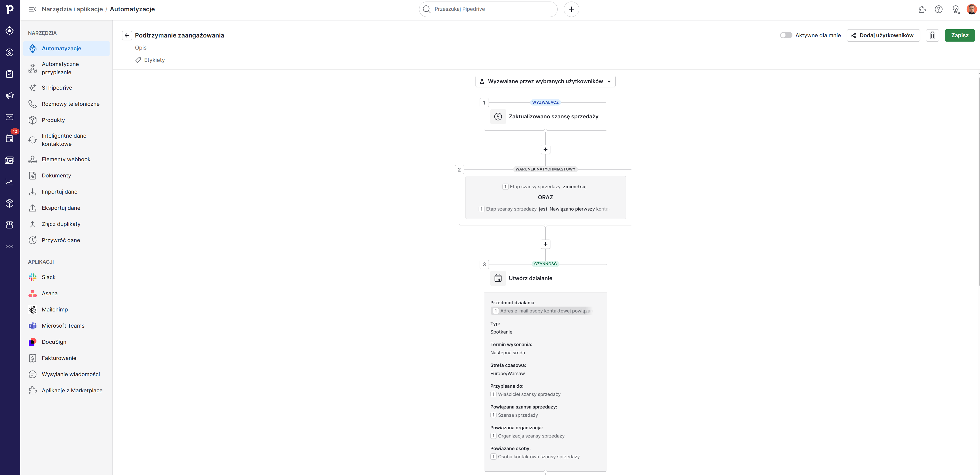Click the quick add plus button

pos(571,9)
